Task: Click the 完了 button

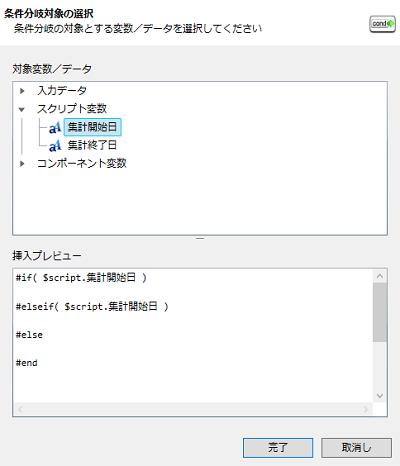Action: click(278, 448)
